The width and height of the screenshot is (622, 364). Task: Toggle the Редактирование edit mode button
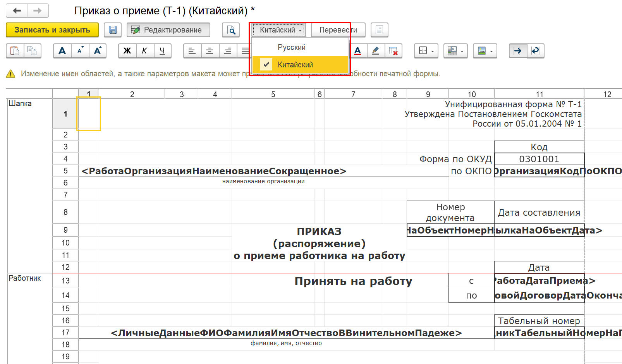[x=168, y=30]
